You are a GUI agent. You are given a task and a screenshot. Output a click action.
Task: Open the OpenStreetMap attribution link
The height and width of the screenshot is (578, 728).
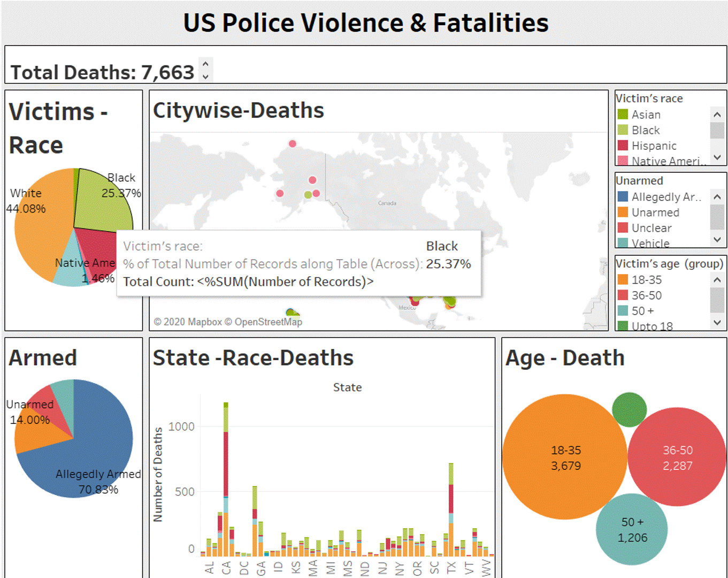tap(268, 322)
